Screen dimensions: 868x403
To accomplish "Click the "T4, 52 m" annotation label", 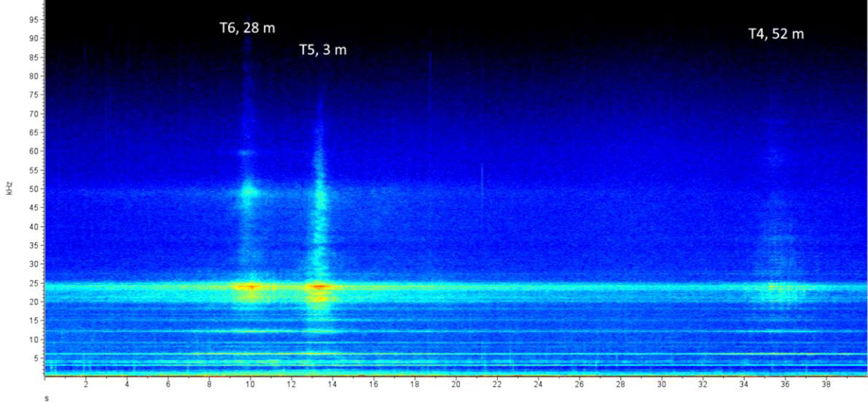I will (x=776, y=34).
